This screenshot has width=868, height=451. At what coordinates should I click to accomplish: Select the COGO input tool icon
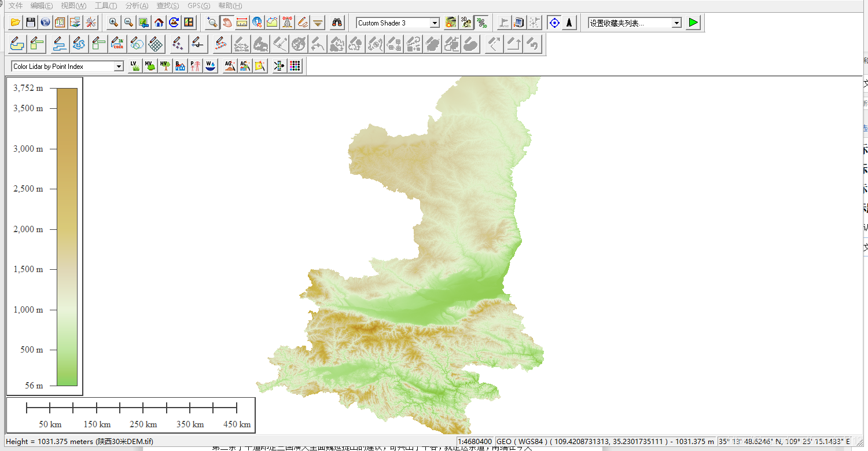pyautogui.click(x=117, y=43)
